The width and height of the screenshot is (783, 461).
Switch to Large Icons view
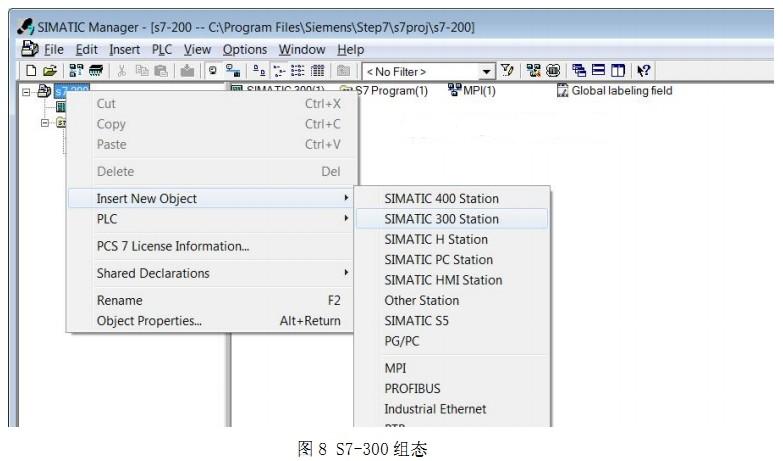click(x=259, y=70)
